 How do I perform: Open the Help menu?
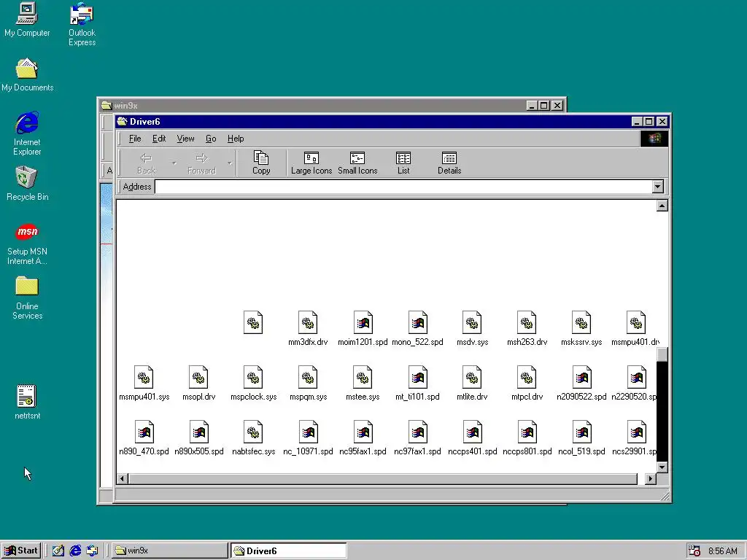coord(236,139)
